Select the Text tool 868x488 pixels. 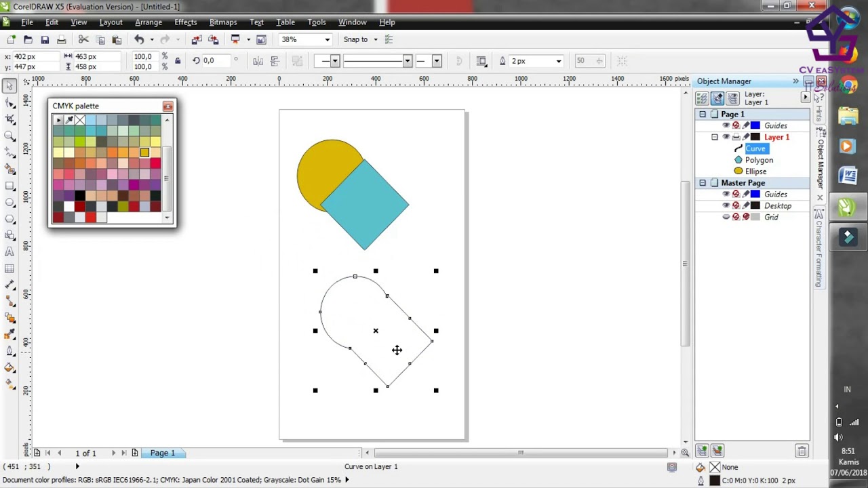pyautogui.click(x=9, y=252)
